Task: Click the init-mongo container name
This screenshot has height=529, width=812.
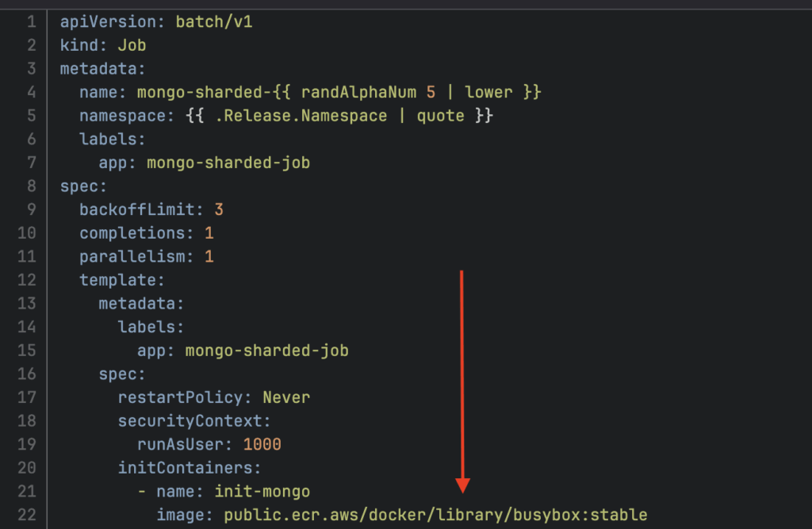Action: pyautogui.click(x=262, y=492)
